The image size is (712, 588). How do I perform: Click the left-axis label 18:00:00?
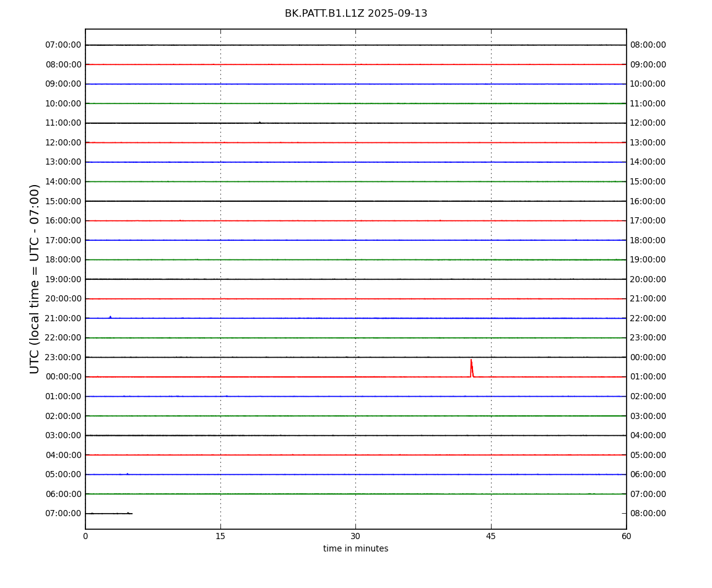coord(63,260)
